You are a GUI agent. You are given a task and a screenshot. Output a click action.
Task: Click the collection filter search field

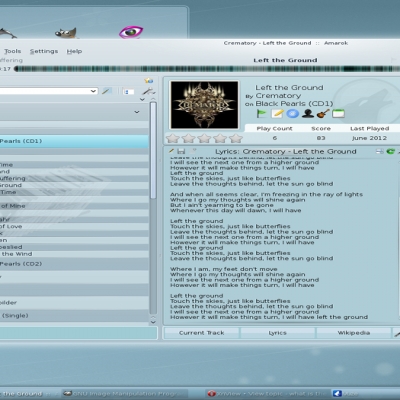45,91
